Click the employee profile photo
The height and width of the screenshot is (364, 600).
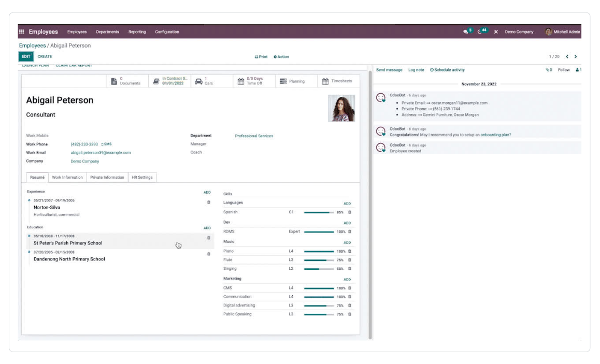pos(341,108)
